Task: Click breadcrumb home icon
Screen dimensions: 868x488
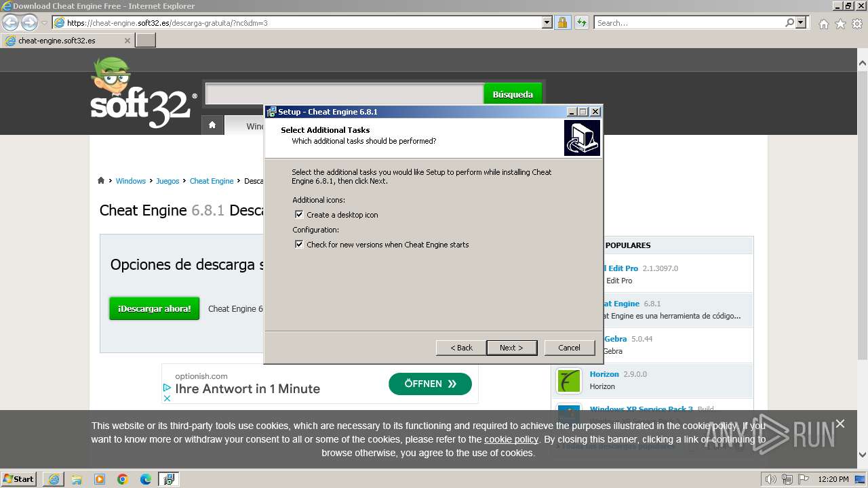Action: coord(101,180)
